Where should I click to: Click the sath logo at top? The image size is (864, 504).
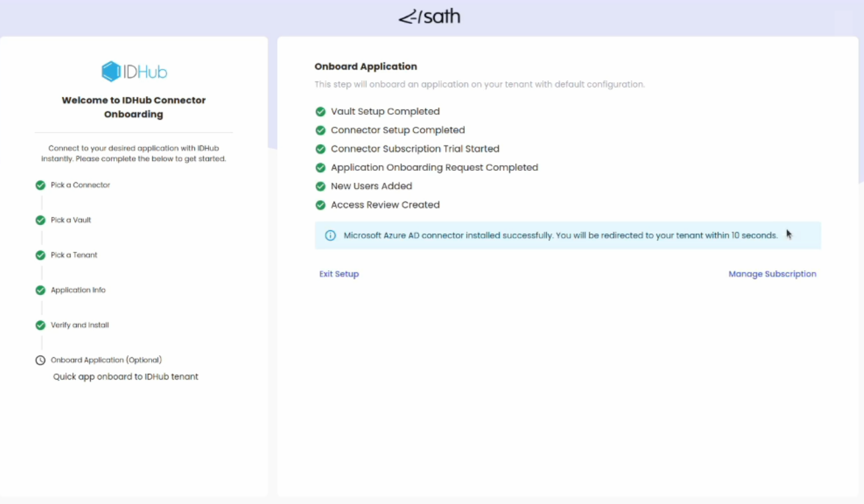[x=429, y=17]
